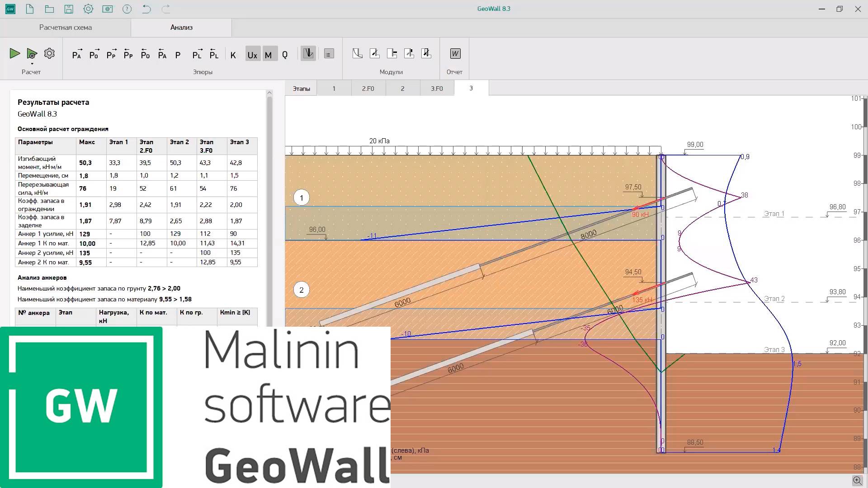Image resolution: width=868 pixels, height=488 pixels.
Task: Click the save file icon
Action: [69, 9]
